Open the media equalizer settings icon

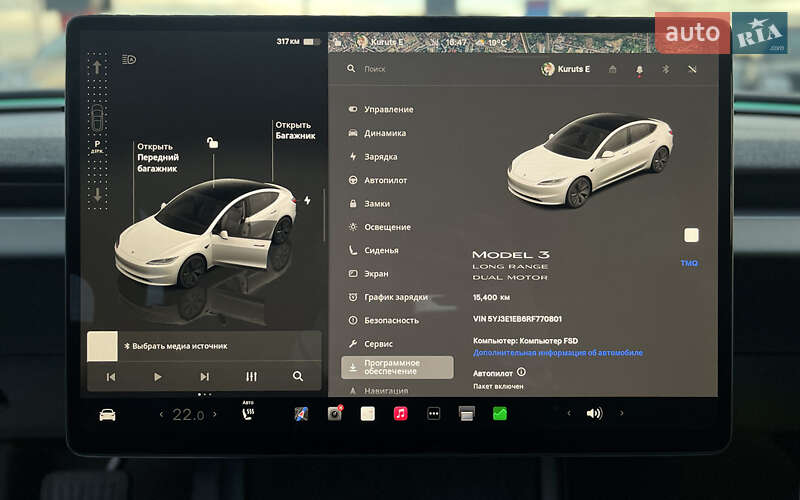[252, 377]
